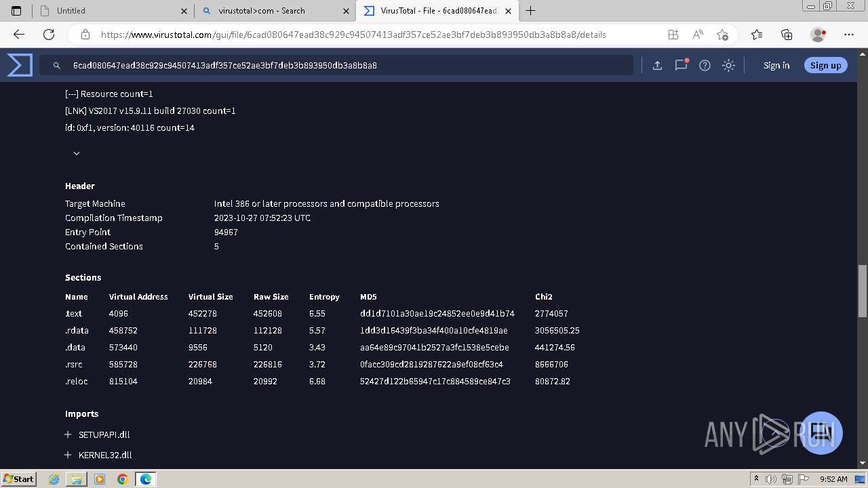Close the Untitled tab
868x488 pixels.
tap(184, 11)
